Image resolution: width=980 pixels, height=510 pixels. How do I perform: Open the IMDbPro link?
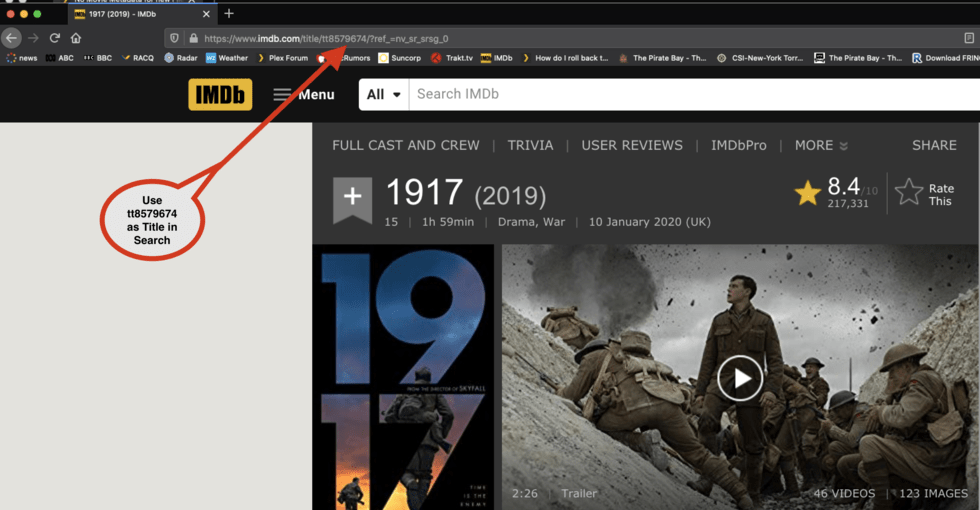coord(738,145)
